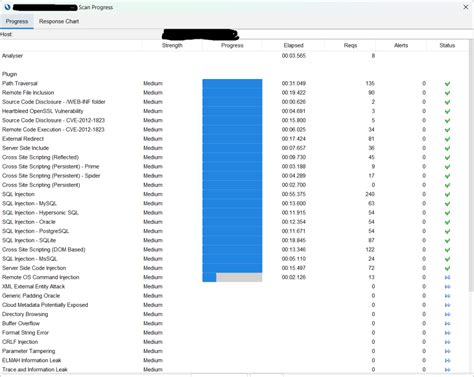The width and height of the screenshot is (474, 377).
Task: Skip the Generic Padding Oracle plugin
Action: tap(447, 296)
